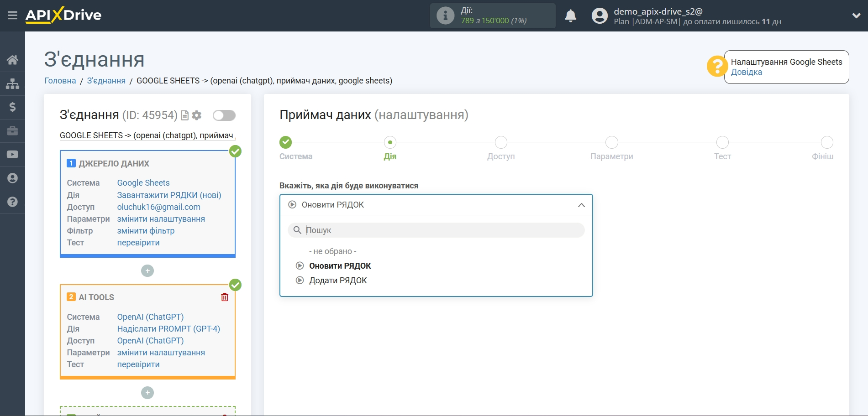Open the help question sidebar icon

[x=12, y=202]
